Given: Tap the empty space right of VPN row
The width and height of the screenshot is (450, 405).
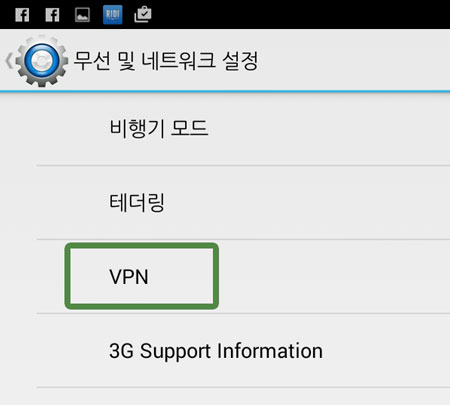Looking at the screenshot, I should [333, 276].
